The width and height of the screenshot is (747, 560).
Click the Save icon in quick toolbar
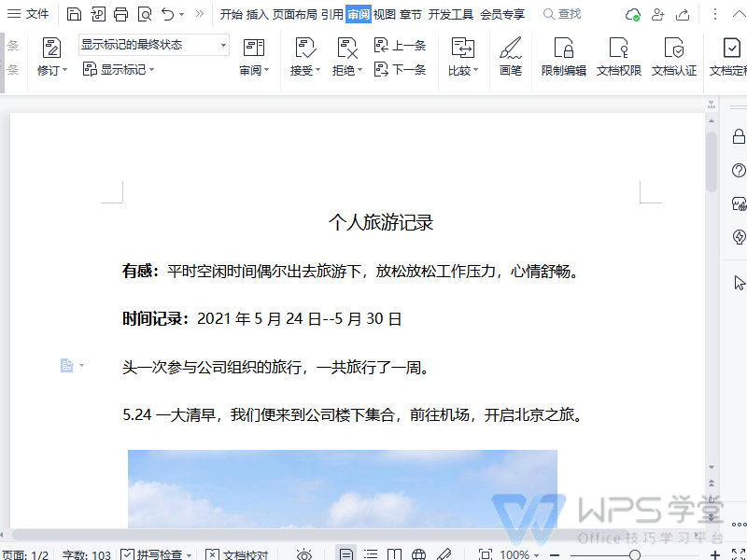pyautogui.click(x=74, y=14)
